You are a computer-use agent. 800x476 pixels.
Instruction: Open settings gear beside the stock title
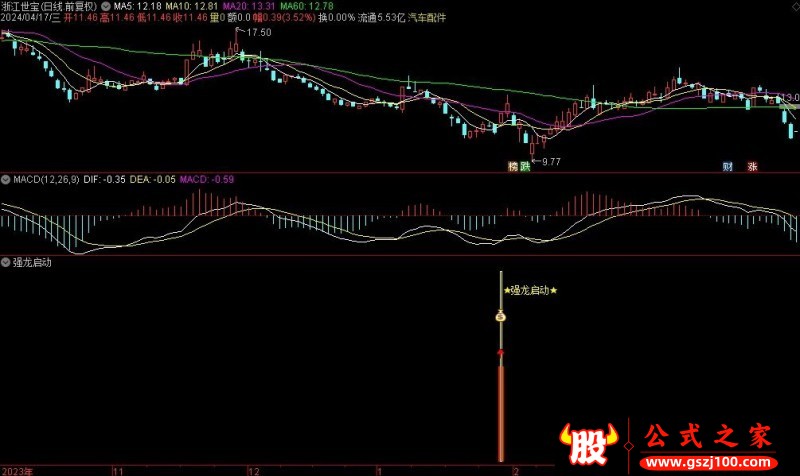point(105,6)
